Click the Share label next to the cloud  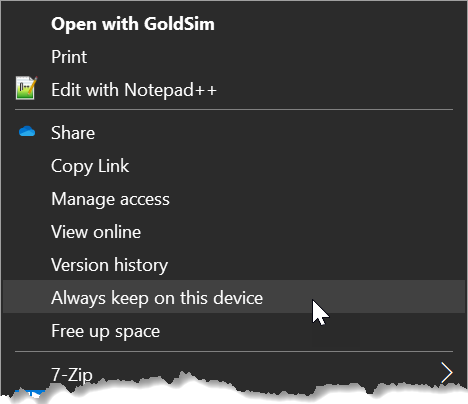73,133
